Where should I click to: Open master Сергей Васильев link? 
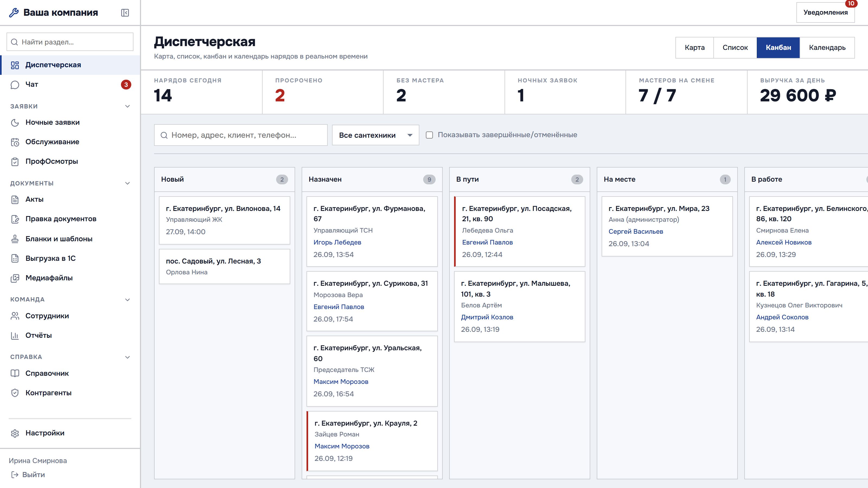(636, 231)
